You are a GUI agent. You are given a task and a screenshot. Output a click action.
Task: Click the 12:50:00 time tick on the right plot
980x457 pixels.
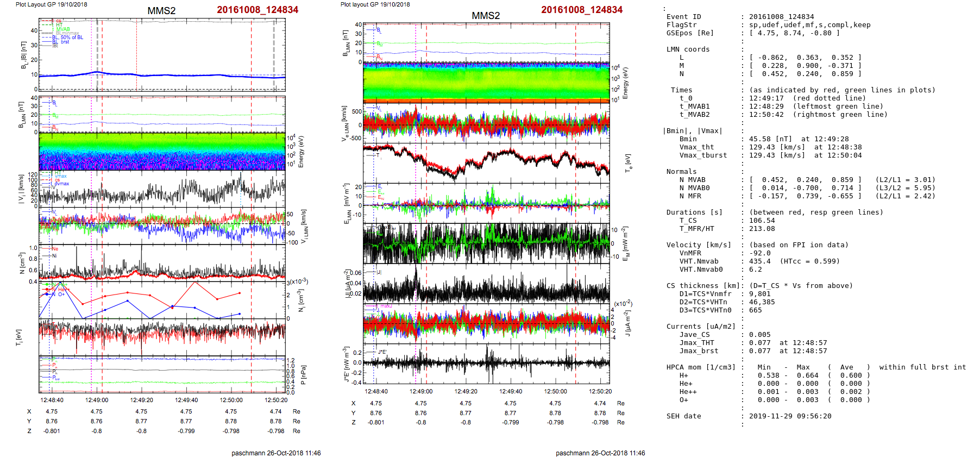[x=555, y=391]
